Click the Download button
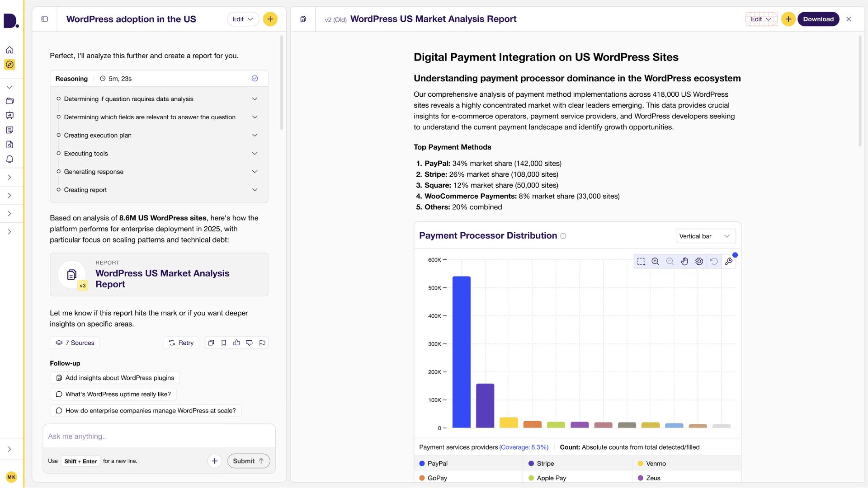The image size is (868, 488). 818,19
